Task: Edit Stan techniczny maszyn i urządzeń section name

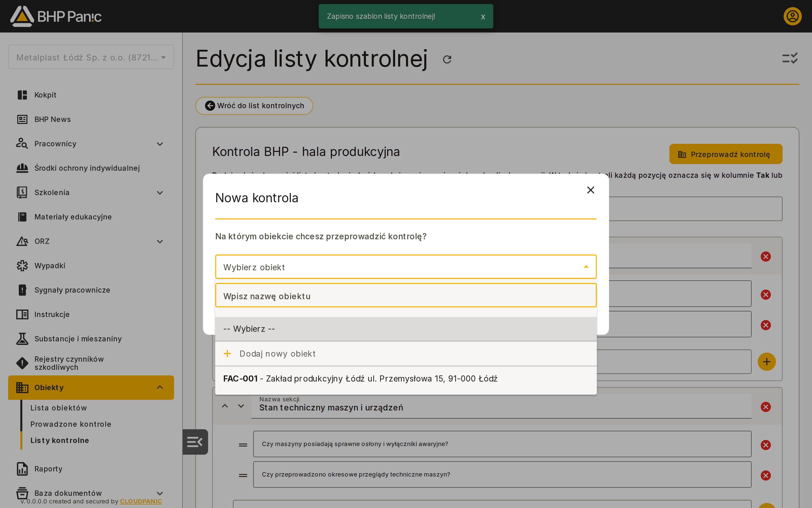Action: click(501, 406)
